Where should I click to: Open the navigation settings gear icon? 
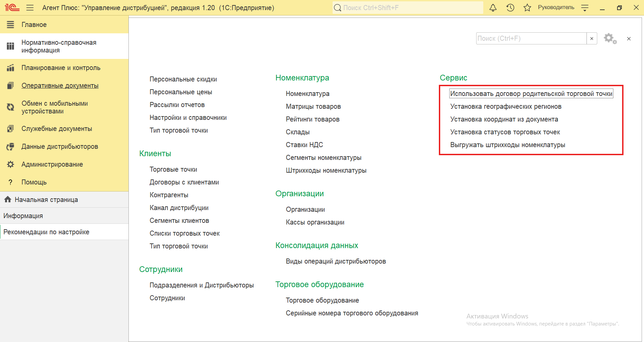(610, 39)
